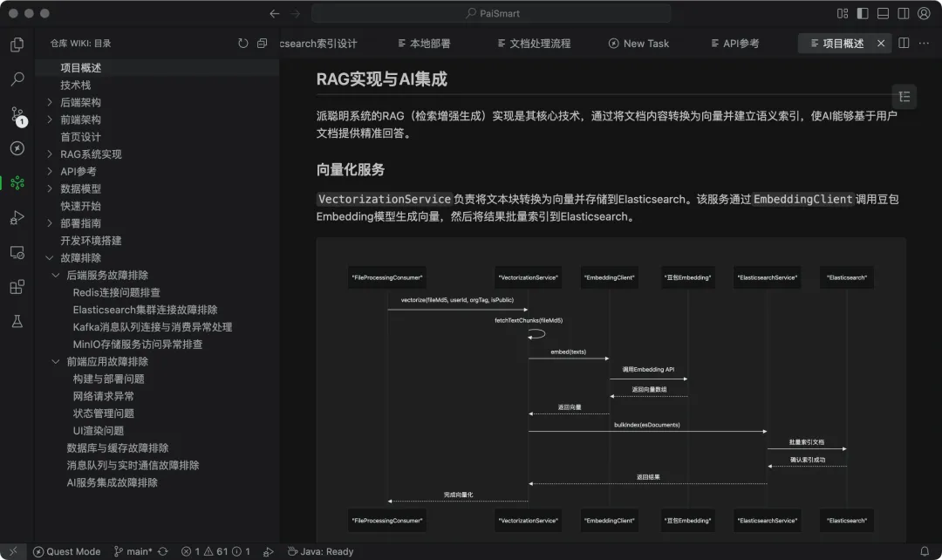Viewport: 942px width, 560px height.
Task: Open Source Control icon with badge
Action: click(x=18, y=115)
